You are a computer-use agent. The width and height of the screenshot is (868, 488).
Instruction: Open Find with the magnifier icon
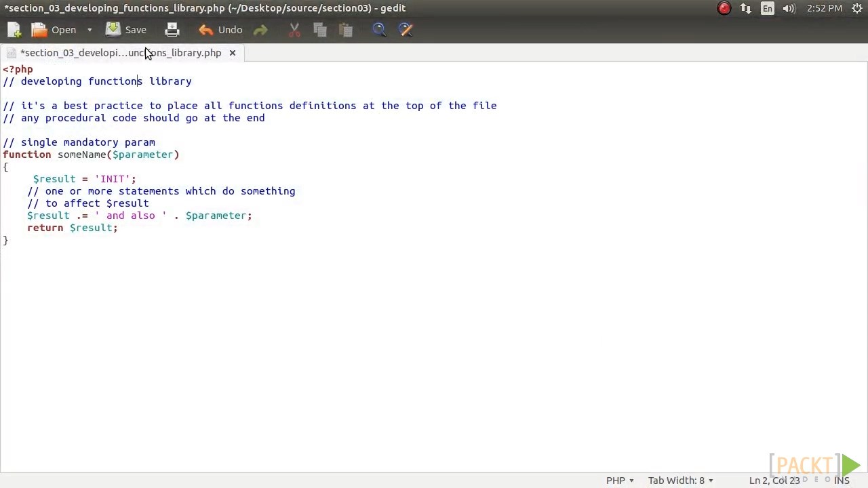379,30
